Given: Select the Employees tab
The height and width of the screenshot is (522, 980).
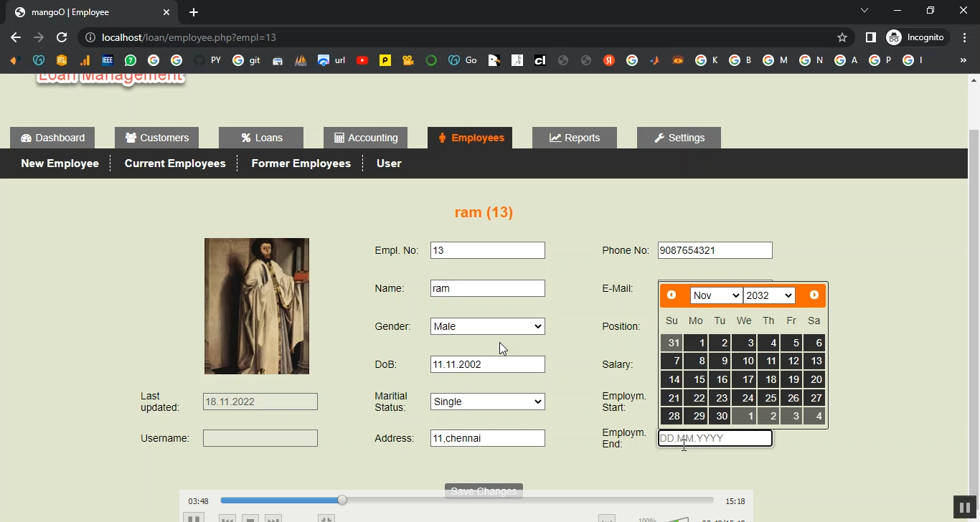Looking at the screenshot, I should coord(470,138).
